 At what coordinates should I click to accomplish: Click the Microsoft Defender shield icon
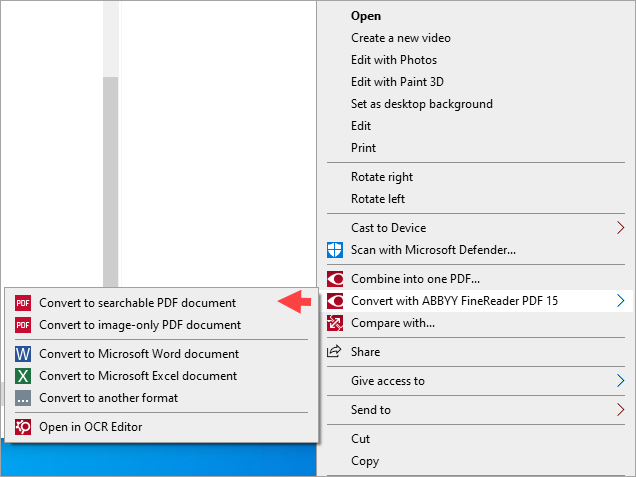point(335,250)
